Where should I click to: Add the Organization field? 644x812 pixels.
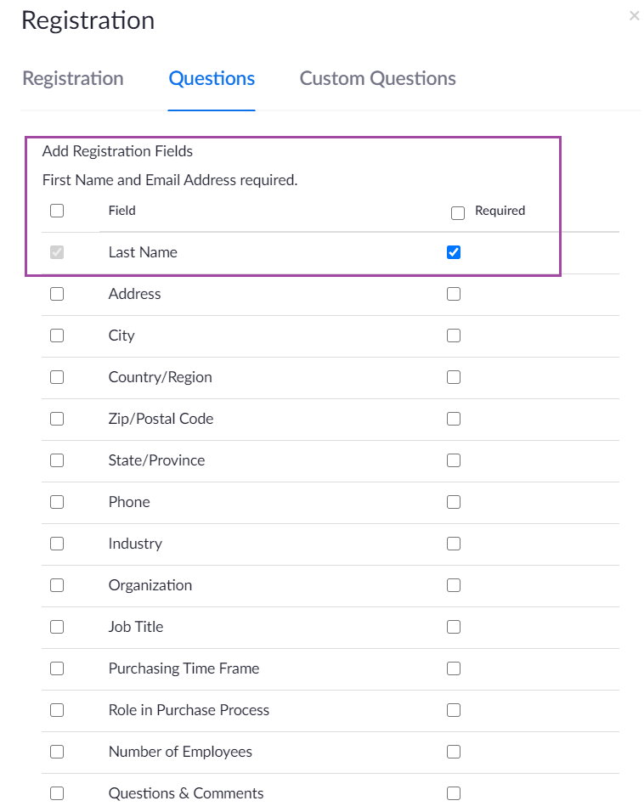(57, 585)
